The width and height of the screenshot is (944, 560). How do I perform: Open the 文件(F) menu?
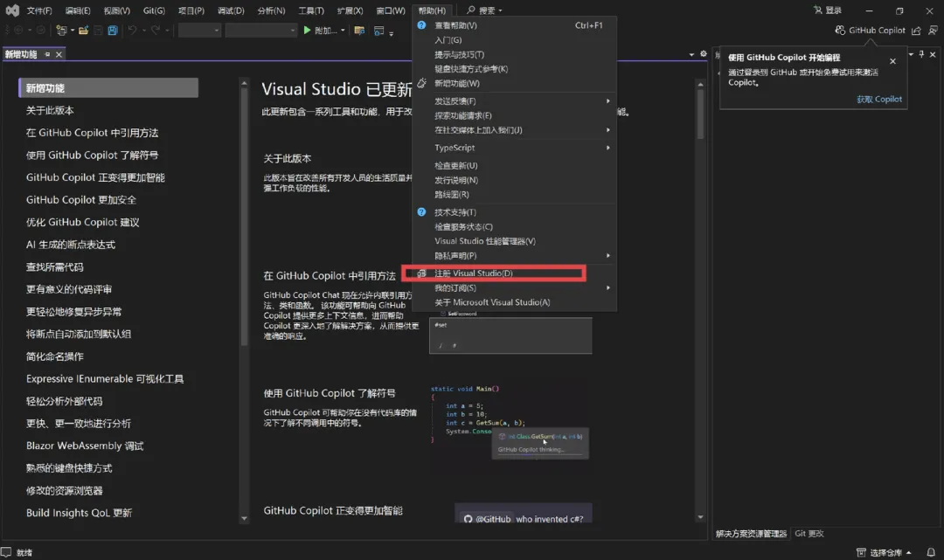(39, 10)
